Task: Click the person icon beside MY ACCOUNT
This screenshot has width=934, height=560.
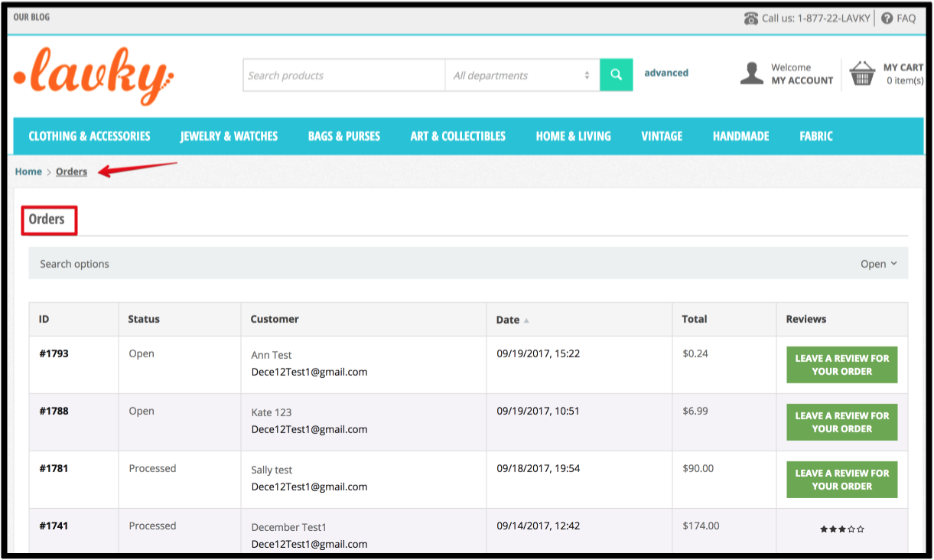Action: point(752,73)
